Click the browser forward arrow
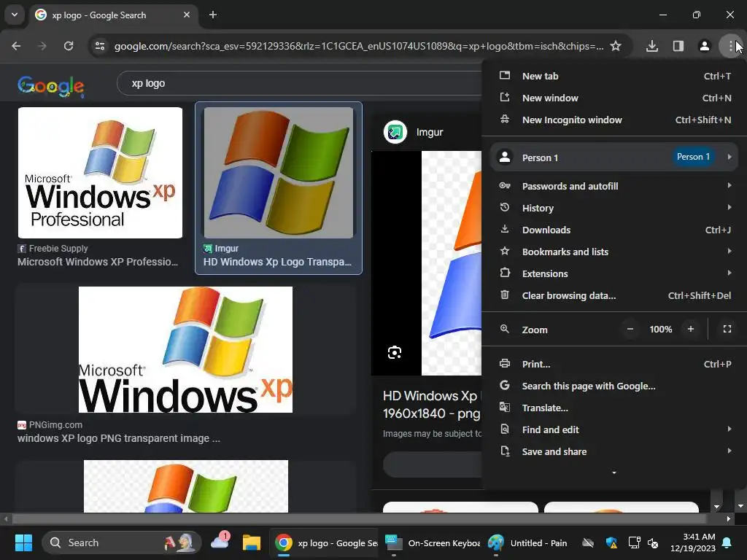Image resolution: width=747 pixels, height=560 pixels. point(42,46)
